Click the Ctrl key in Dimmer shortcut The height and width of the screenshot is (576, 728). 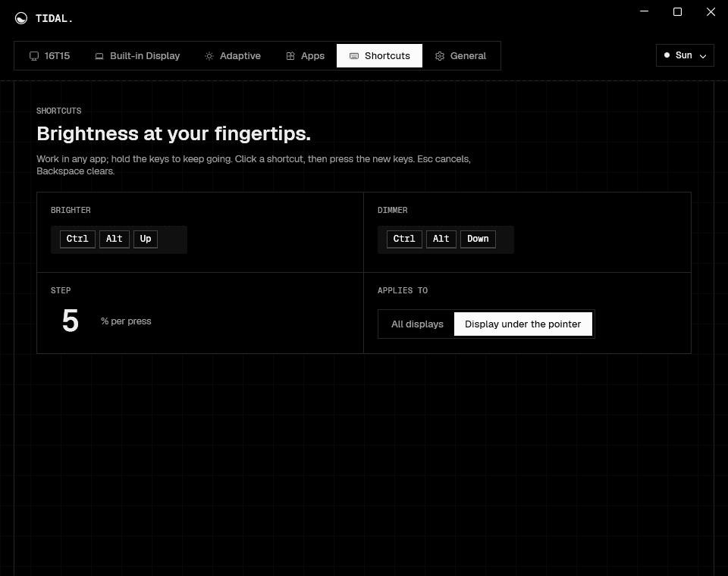(404, 239)
